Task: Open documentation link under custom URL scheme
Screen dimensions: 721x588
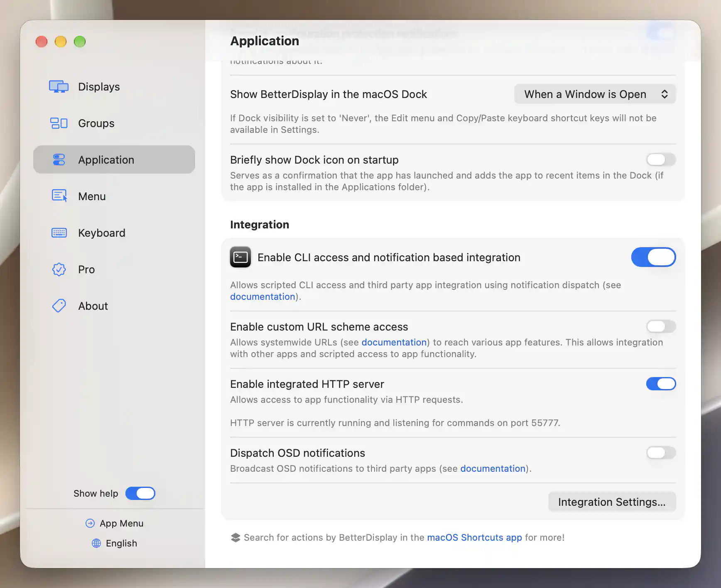Action: [394, 342]
